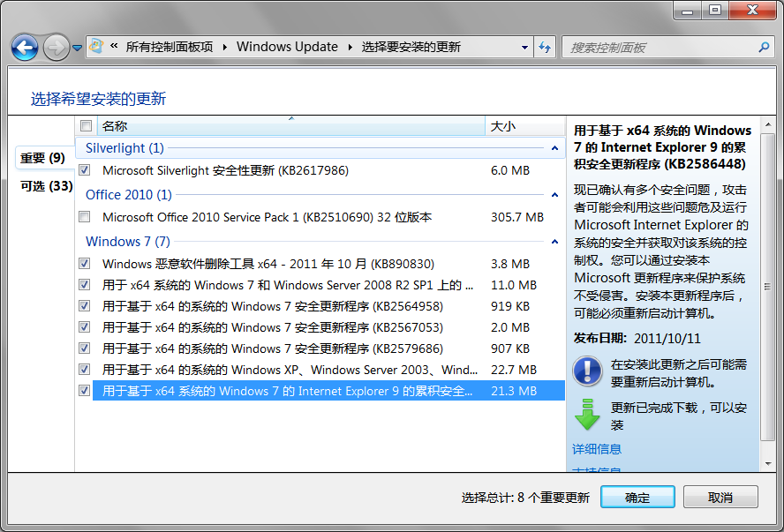Screen dimensions: 784x532
Task: Click the greyed Forward arrow button
Action: click(56, 48)
